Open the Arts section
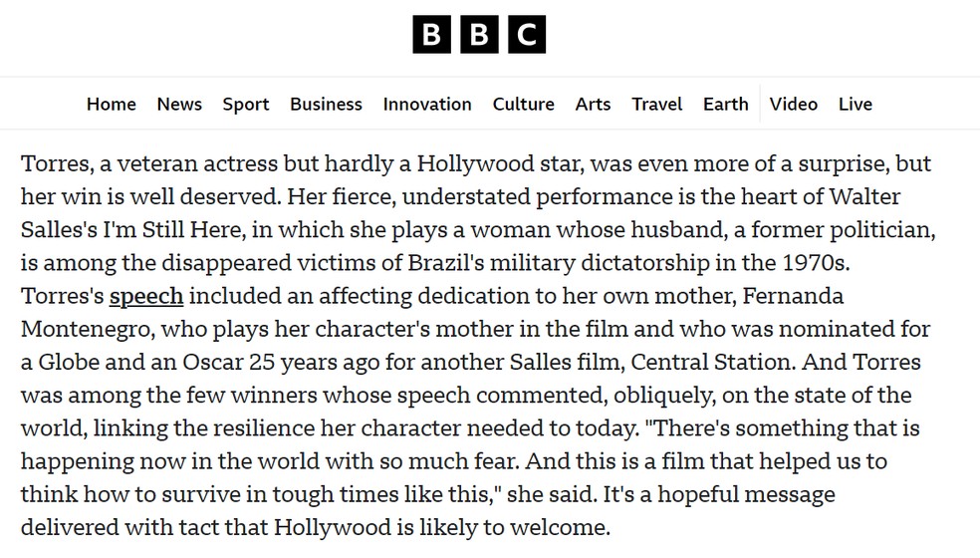The height and width of the screenshot is (558, 980). (594, 104)
